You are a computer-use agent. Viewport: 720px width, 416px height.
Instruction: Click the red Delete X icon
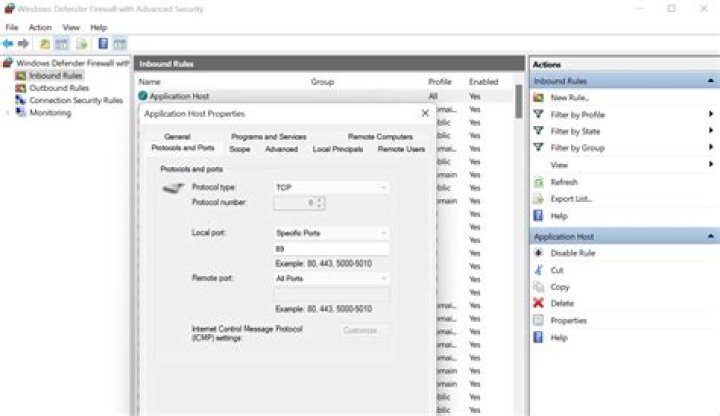point(539,303)
